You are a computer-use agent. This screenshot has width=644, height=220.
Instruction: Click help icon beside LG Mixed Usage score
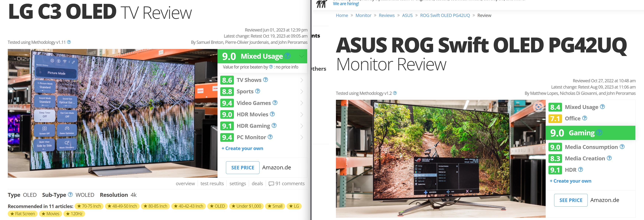tap(287, 56)
